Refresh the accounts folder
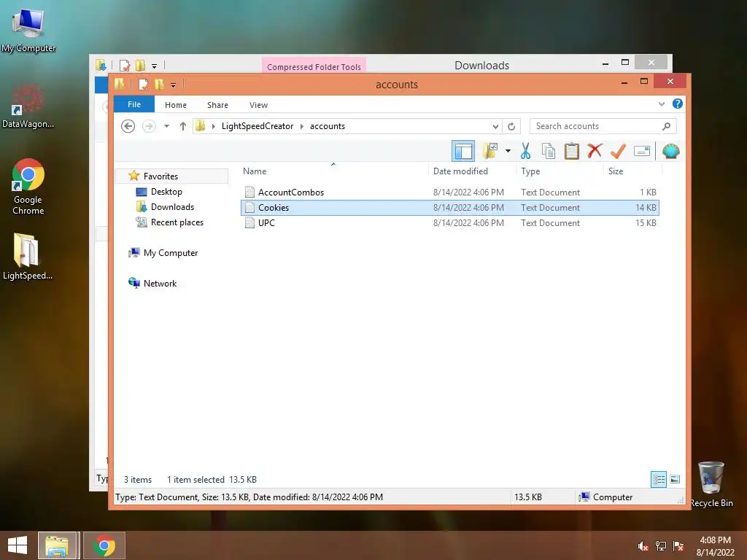 coord(511,126)
